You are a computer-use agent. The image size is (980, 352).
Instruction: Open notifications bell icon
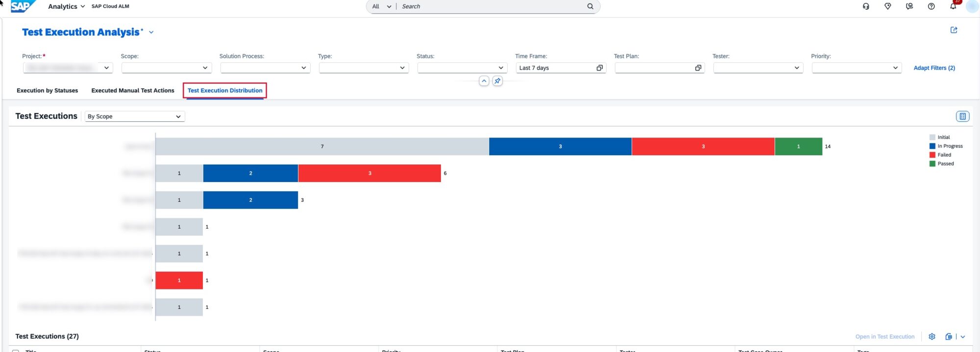click(953, 6)
